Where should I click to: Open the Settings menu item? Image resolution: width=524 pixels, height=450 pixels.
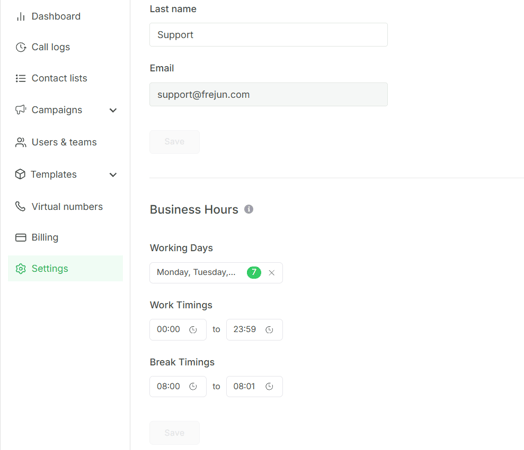(x=66, y=269)
